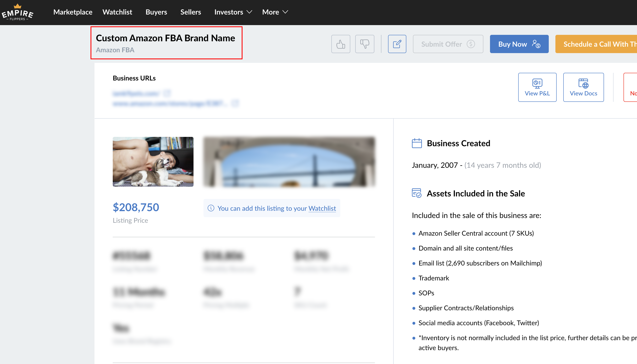This screenshot has width=637, height=364.
Task: Click Domain and all site content/files item
Action: [x=465, y=248]
